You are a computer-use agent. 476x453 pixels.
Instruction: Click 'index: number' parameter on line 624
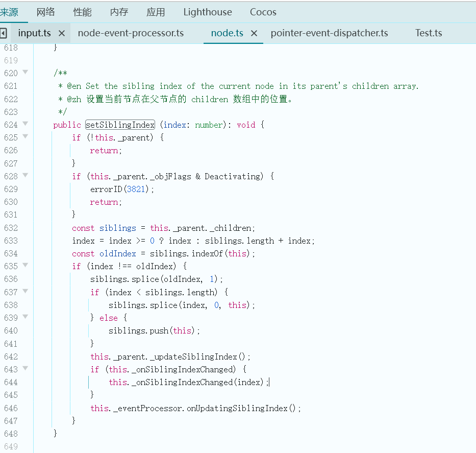[193, 125]
